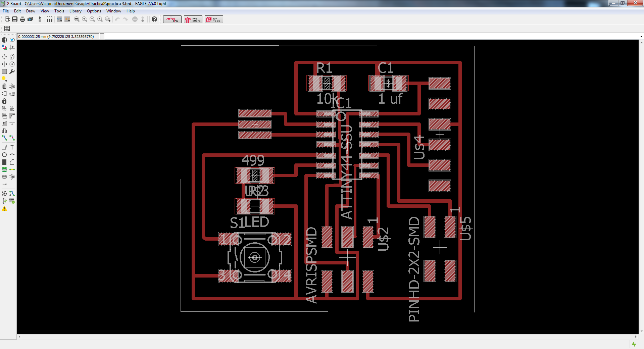The height and width of the screenshot is (349, 644).
Task: Select the Ripup tool
Action: click(12, 138)
